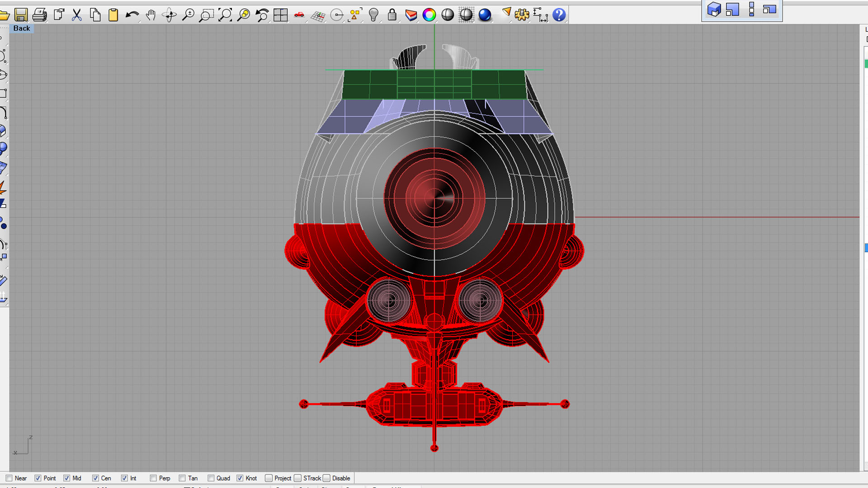Click the Save file icon
868x488 pixels.
click(x=21, y=15)
